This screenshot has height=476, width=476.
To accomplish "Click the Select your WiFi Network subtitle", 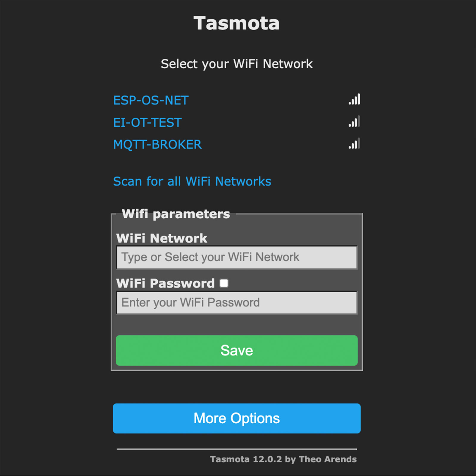I will pos(237,64).
